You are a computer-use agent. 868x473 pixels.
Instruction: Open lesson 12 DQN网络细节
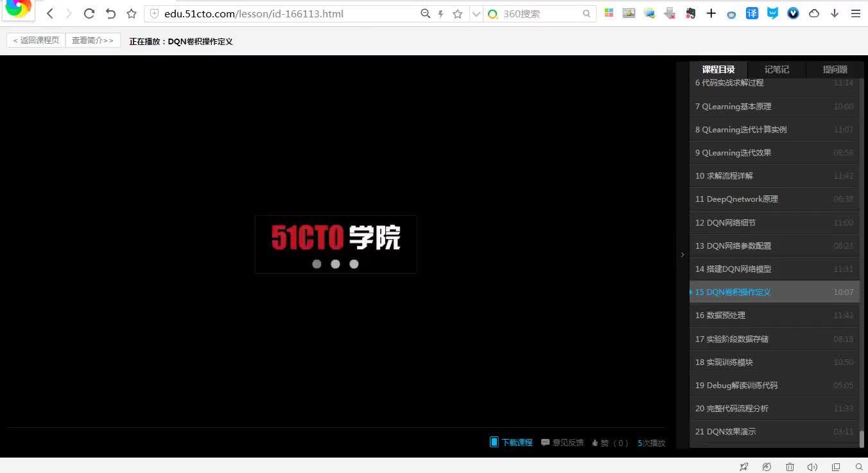pos(774,222)
